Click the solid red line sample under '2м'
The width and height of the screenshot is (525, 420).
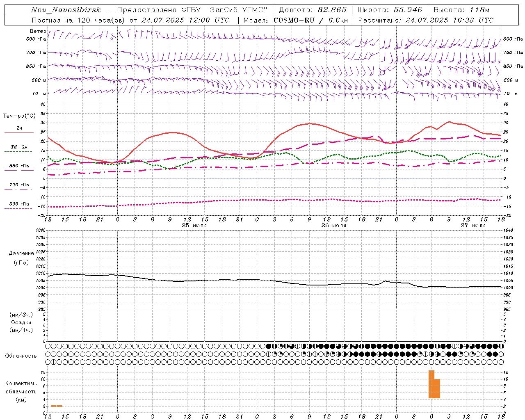coord(19,133)
